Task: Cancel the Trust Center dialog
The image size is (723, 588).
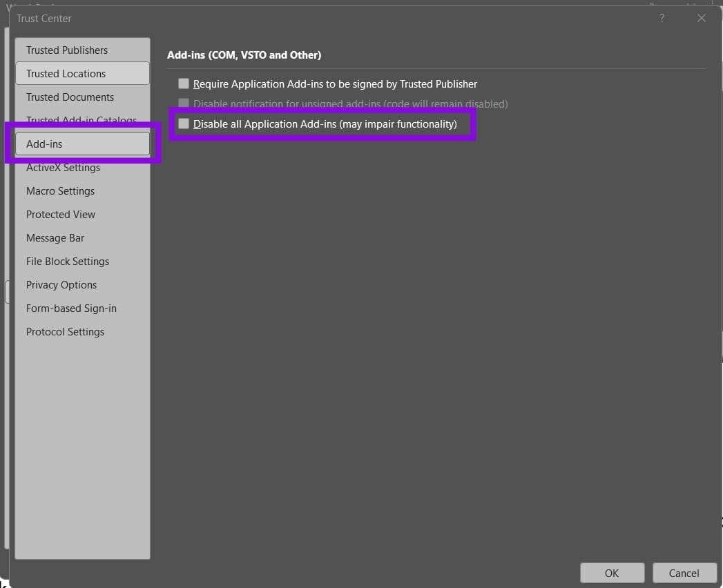Action: (684, 574)
